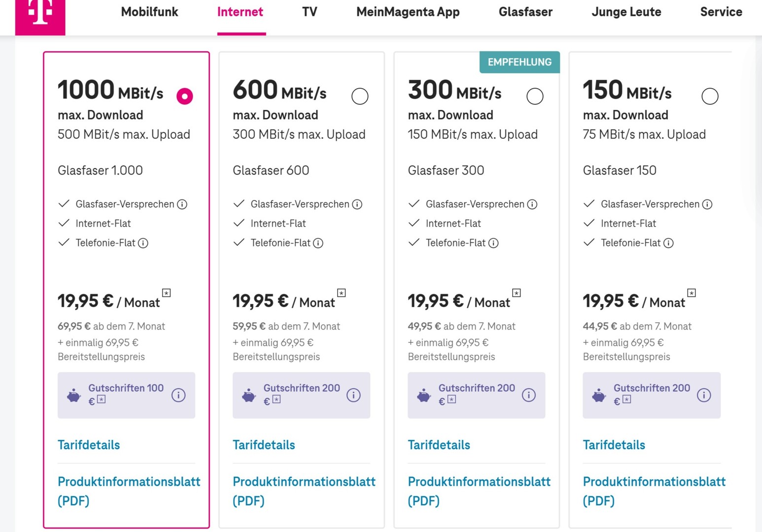Viewport: 762px width, 532px height.
Task: Click Telefonie-Flat info icon in Glasfaser 300
Action: point(493,243)
